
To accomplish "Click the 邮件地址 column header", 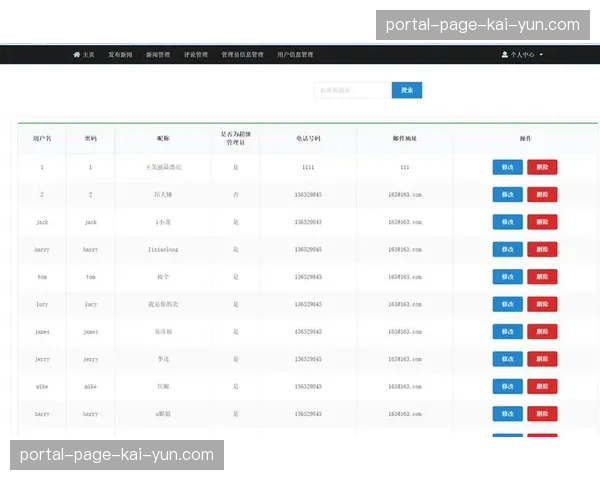I will (404, 139).
